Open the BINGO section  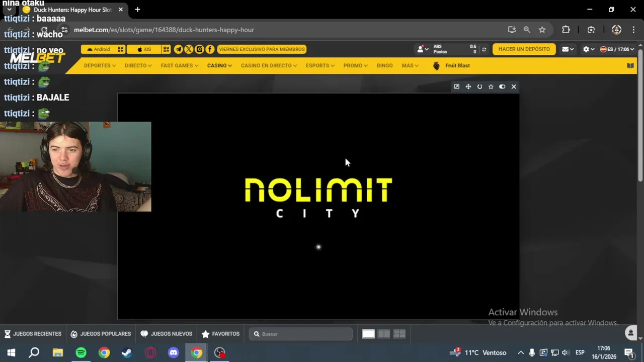384,65
